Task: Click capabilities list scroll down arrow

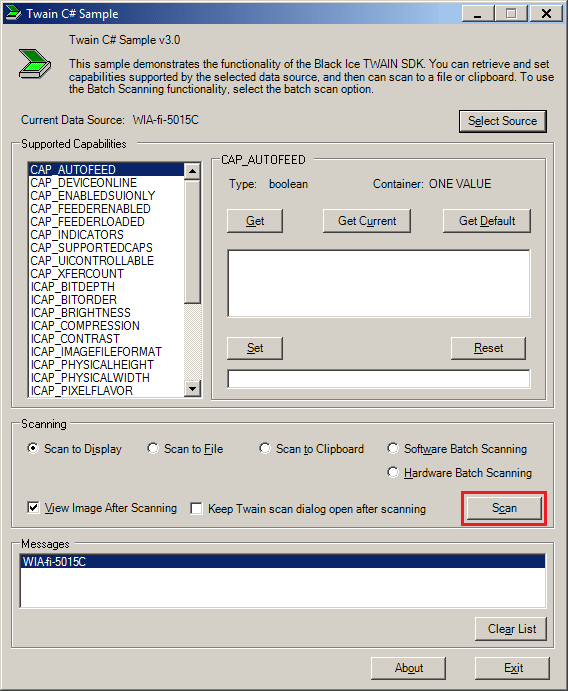Action: (x=193, y=388)
